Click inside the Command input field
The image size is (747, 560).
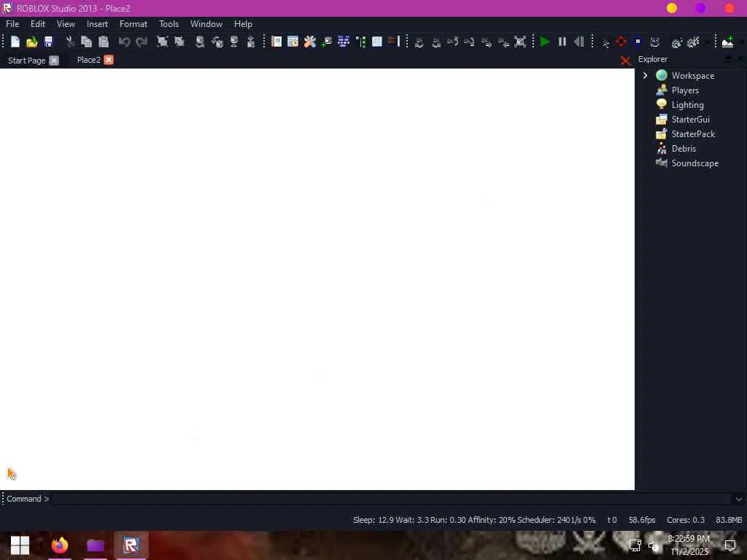[392, 499]
